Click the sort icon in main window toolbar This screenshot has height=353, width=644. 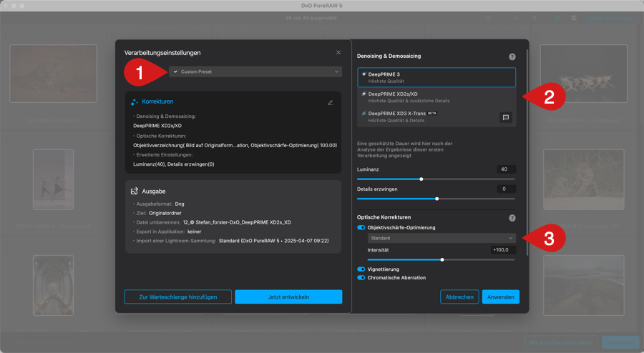click(x=516, y=18)
